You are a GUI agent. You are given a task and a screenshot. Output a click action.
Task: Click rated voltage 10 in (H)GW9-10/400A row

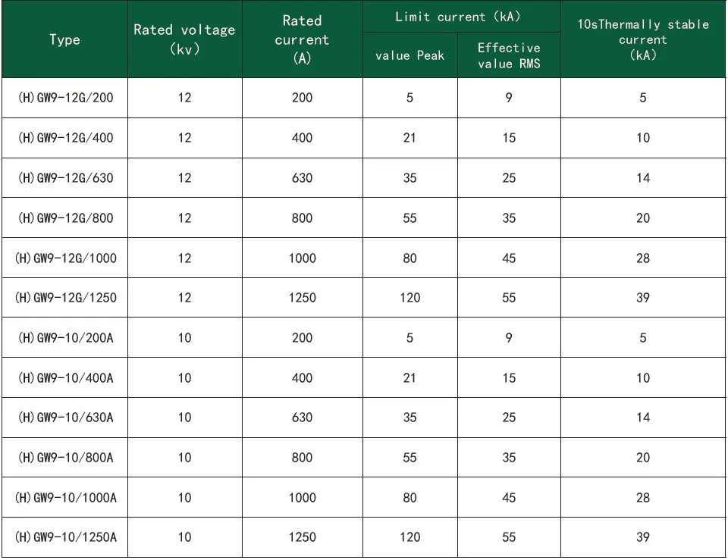click(184, 378)
